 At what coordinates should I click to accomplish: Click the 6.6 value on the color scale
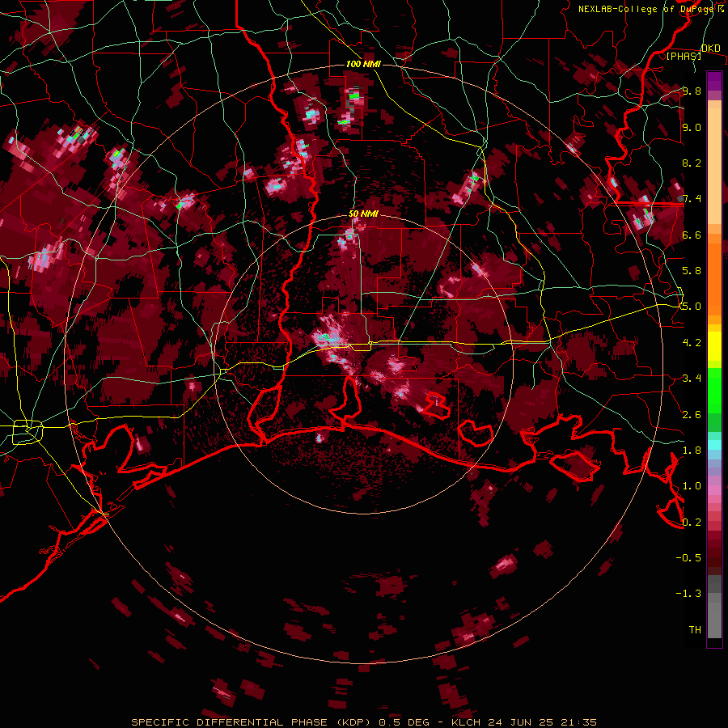(x=692, y=235)
